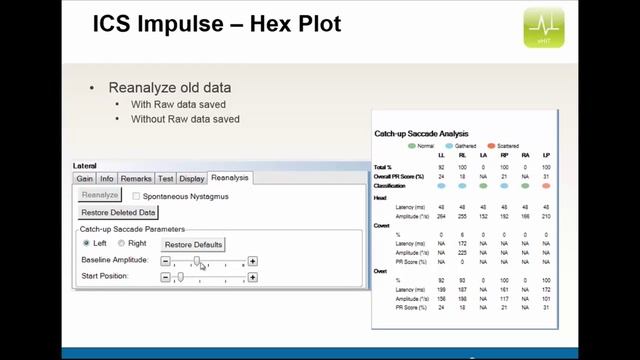640x360 pixels.
Task: Click the RA column header
Action: tap(525, 156)
